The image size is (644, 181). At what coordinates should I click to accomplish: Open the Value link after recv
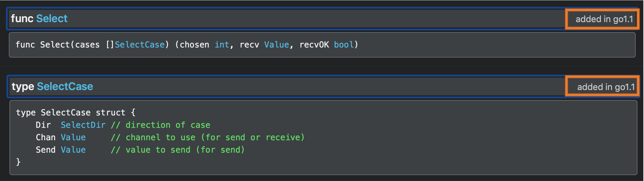click(x=277, y=45)
